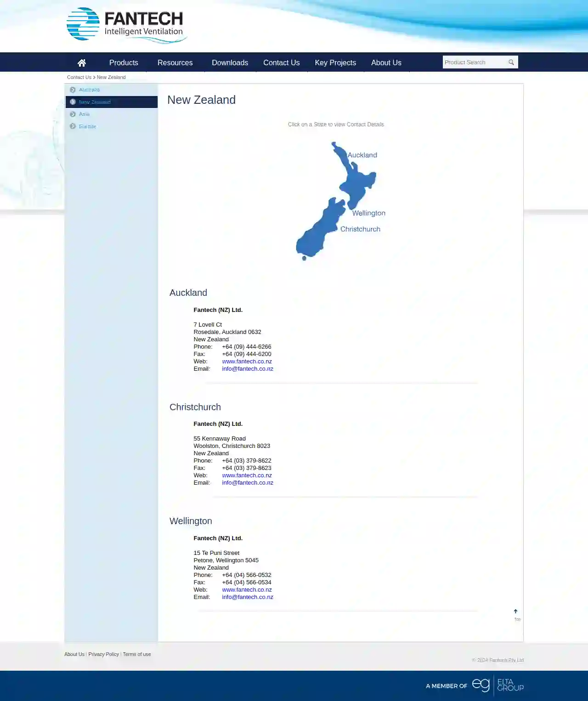Click Auckland label on the map
The image size is (588, 701).
tap(362, 155)
